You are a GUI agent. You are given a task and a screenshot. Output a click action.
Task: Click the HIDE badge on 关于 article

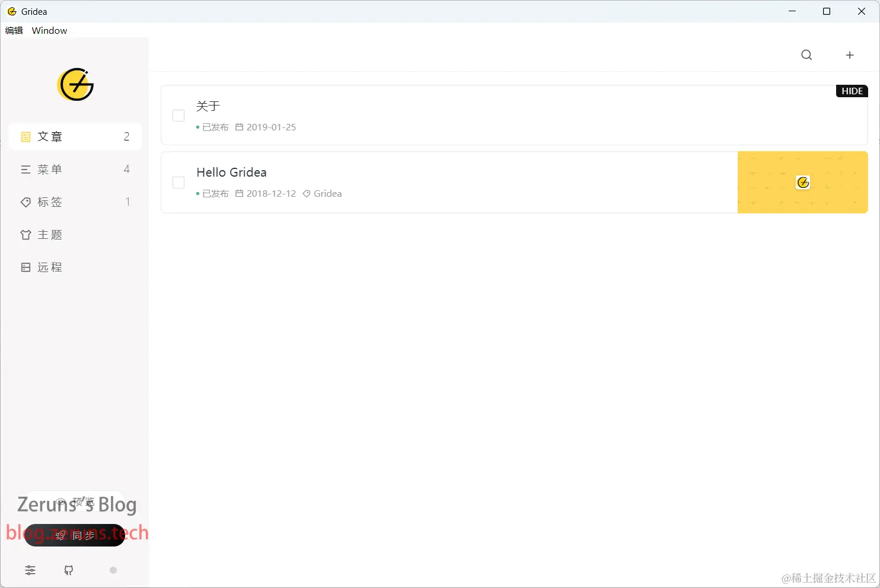(x=852, y=91)
